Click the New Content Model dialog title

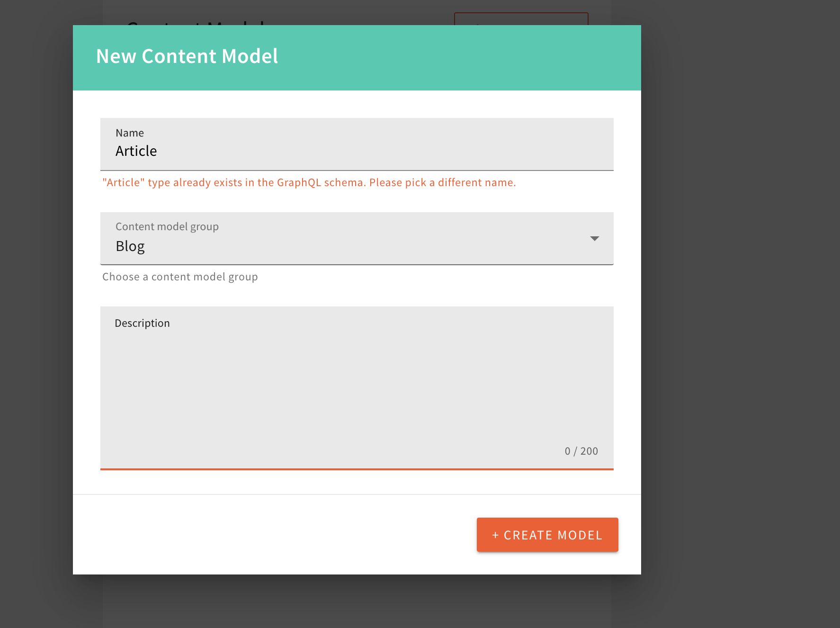click(x=187, y=56)
